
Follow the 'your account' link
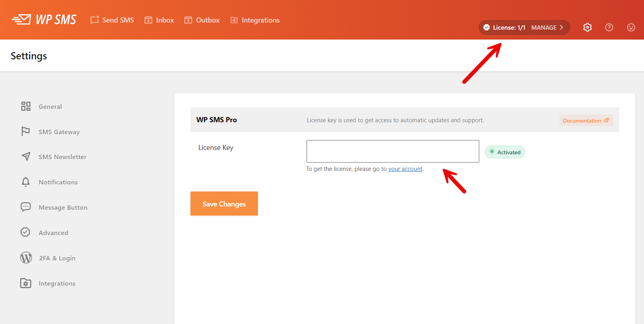click(x=405, y=169)
